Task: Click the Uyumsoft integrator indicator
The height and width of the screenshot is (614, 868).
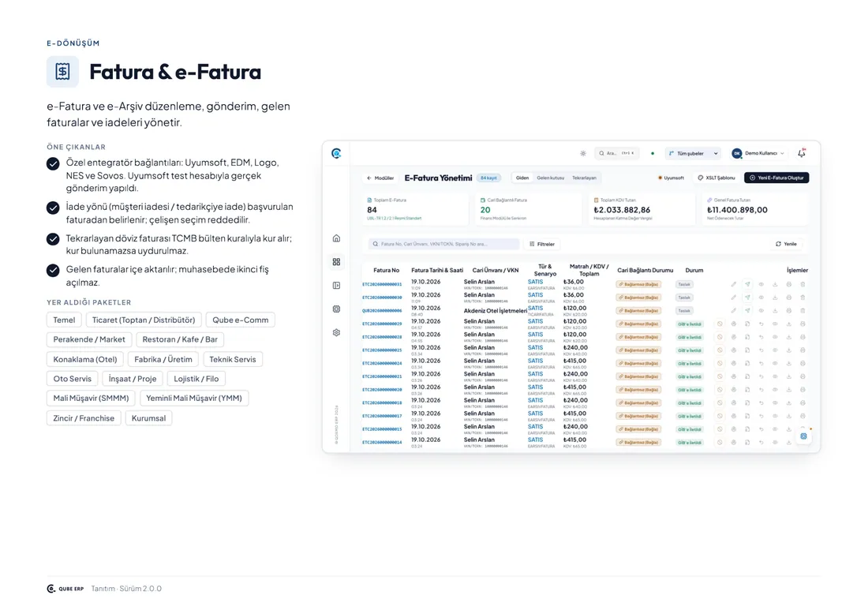Action: pyautogui.click(x=671, y=178)
